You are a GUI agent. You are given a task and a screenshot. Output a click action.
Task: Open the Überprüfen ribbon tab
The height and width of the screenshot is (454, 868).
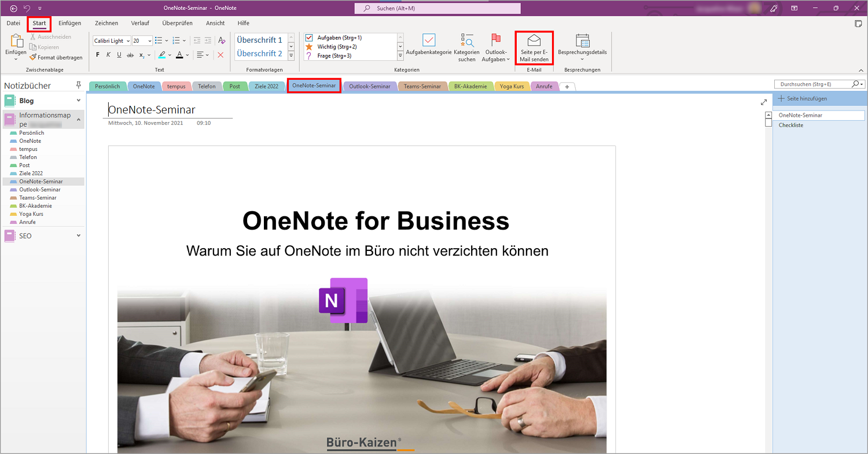(x=178, y=23)
